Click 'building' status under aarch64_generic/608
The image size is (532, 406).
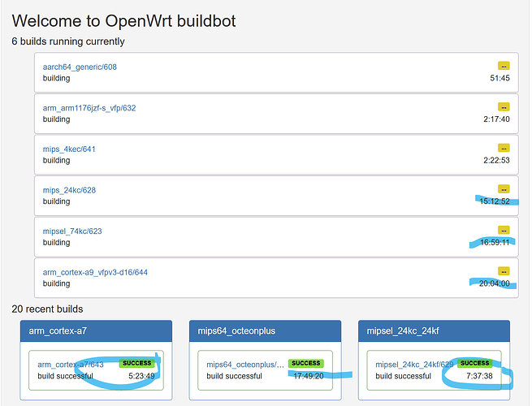(56, 78)
